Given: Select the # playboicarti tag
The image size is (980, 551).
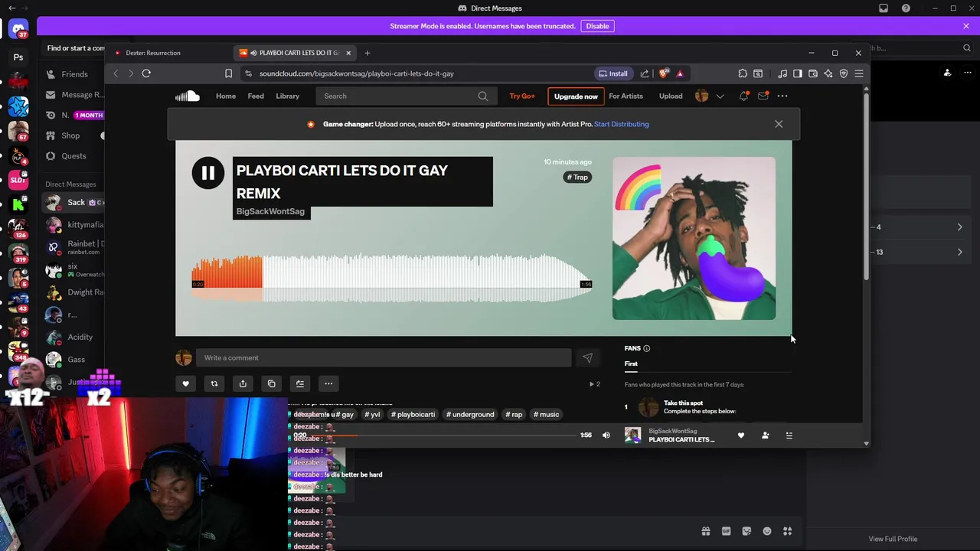Looking at the screenshot, I should (x=413, y=414).
